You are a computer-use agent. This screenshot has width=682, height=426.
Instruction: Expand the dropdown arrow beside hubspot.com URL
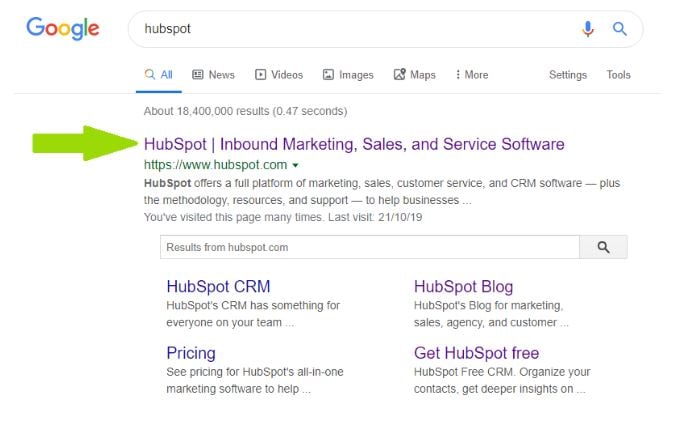pos(295,165)
